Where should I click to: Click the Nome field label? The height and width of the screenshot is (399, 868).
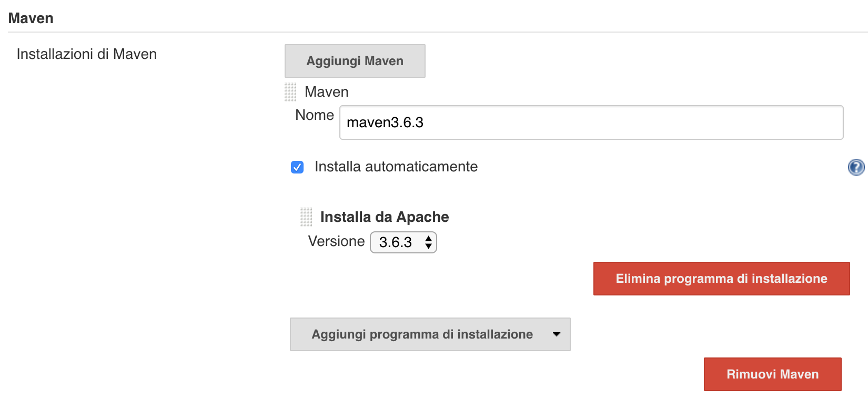pyautogui.click(x=315, y=115)
